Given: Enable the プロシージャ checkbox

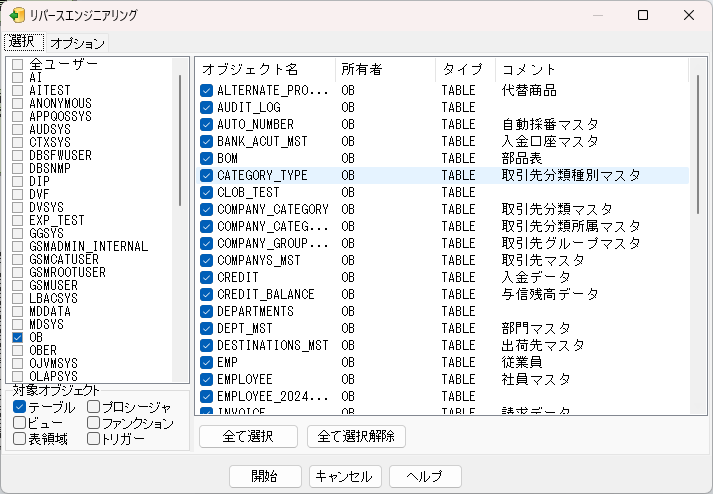Looking at the screenshot, I should pyautogui.click(x=93, y=406).
